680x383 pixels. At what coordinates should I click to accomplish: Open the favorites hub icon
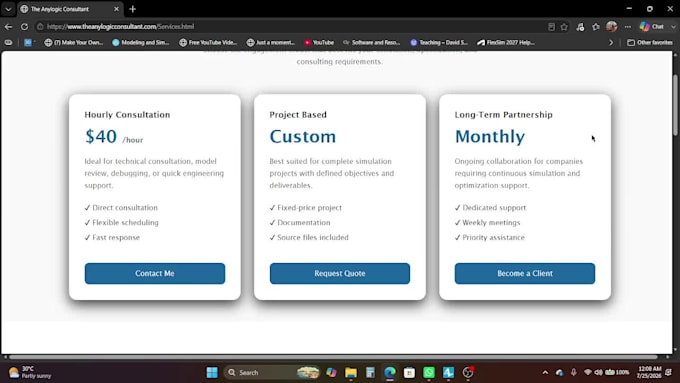click(x=596, y=26)
